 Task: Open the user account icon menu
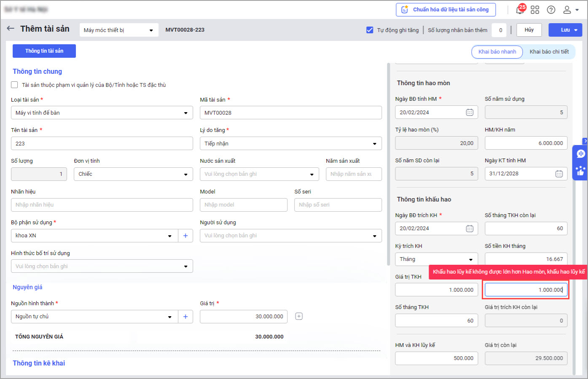coord(570,10)
